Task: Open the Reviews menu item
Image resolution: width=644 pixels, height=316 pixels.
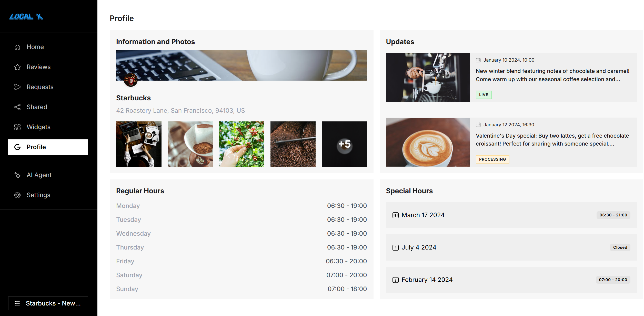Action: [38, 67]
